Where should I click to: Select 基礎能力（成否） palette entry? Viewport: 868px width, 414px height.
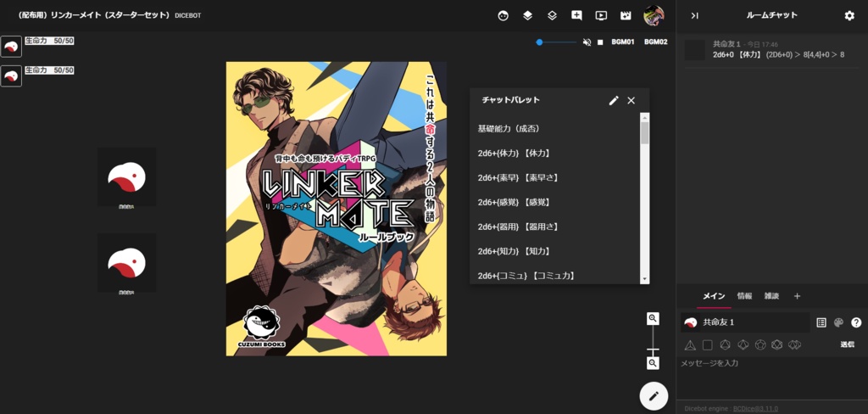coord(555,129)
